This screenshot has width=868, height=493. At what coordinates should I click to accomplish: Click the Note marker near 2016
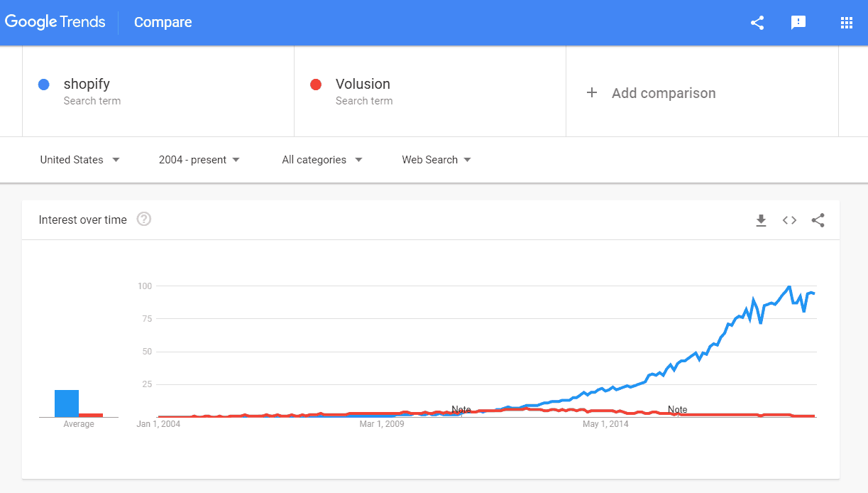tap(677, 410)
